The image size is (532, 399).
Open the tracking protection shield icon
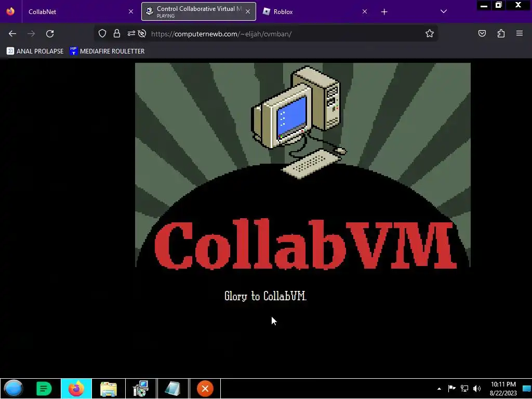click(x=102, y=33)
